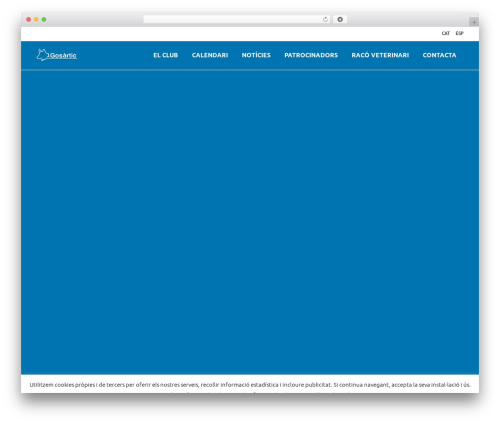This screenshot has height=423, width=500.
Task: Click the cookies notice text starting 'Utilitzem cookies'
Action: (x=250, y=385)
